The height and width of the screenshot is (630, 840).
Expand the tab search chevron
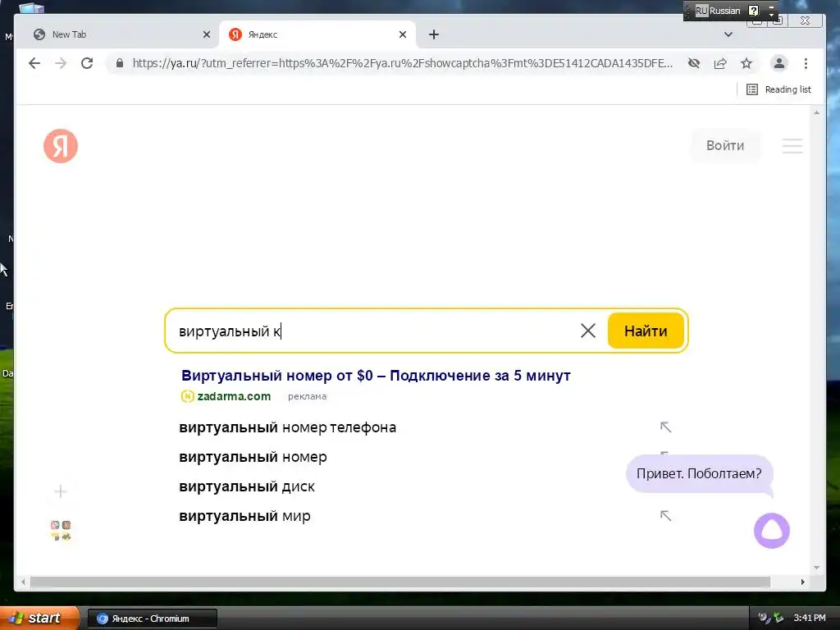728,34
